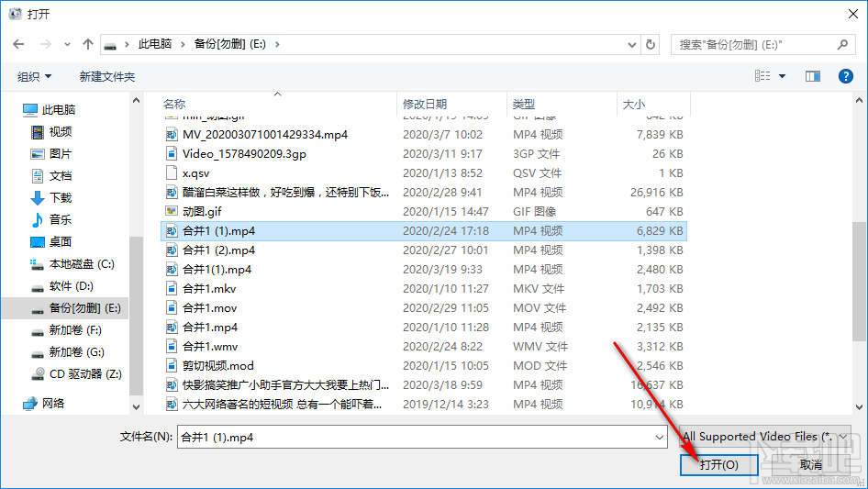868x489 pixels.
Task: Select the 本地磁盘 (C:) drive icon
Action: click(37, 265)
